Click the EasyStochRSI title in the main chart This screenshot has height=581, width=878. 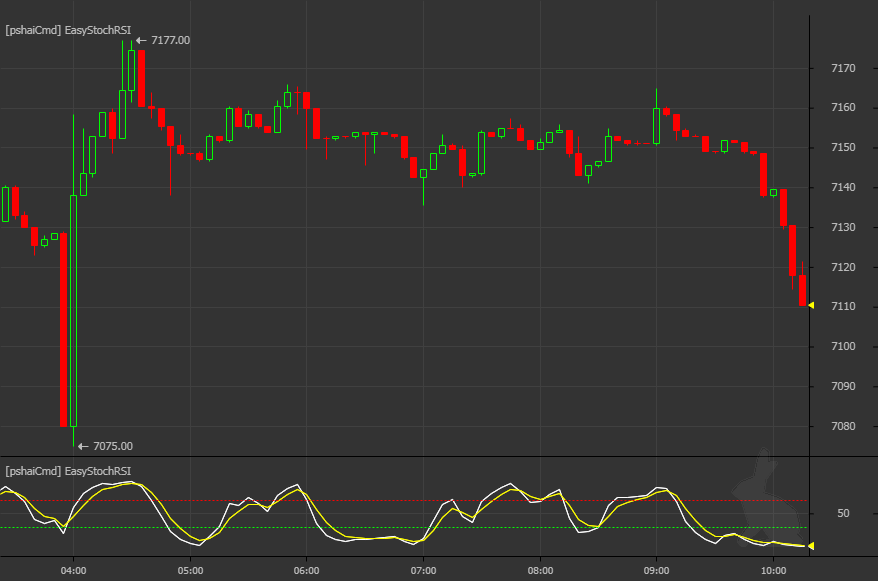click(68, 30)
